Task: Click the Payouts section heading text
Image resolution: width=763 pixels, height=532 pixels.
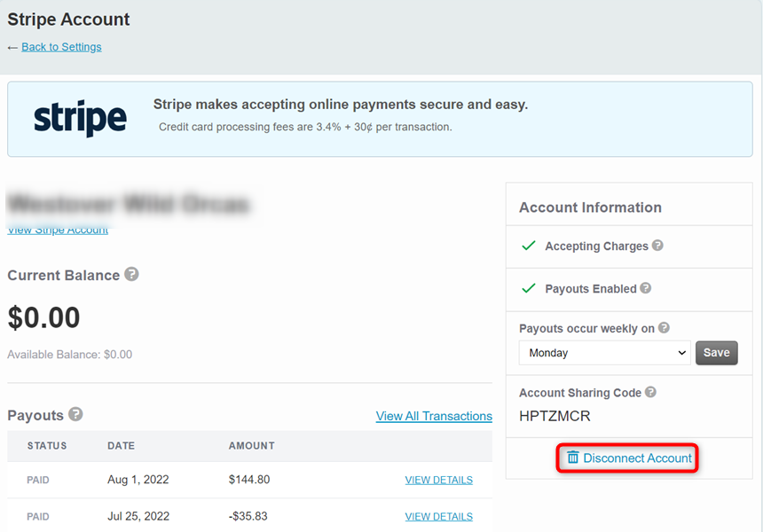Action: pos(35,415)
